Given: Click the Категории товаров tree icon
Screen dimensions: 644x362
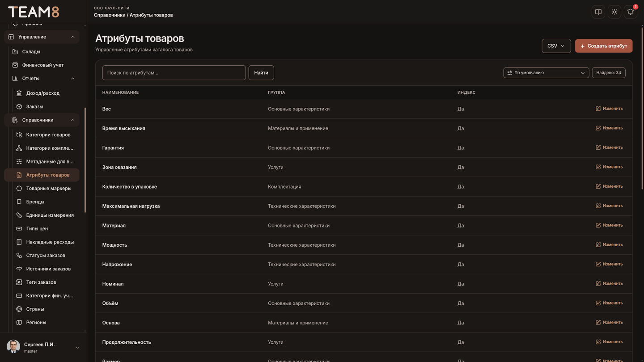Looking at the screenshot, I should 19,135.
